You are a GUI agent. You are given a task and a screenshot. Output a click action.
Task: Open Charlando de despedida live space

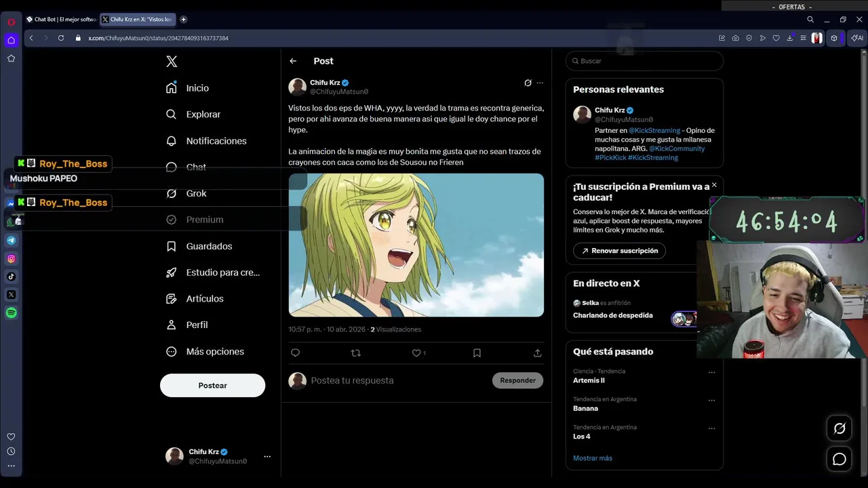(613, 315)
